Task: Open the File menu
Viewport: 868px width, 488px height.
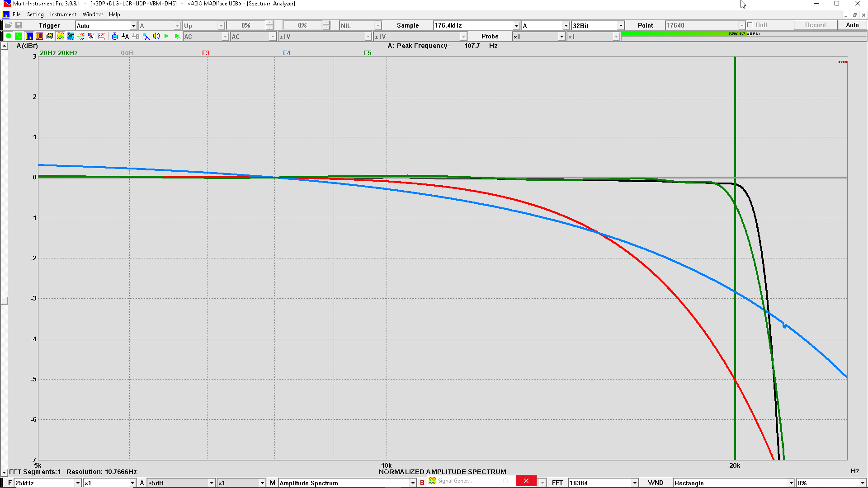Action: tap(17, 14)
